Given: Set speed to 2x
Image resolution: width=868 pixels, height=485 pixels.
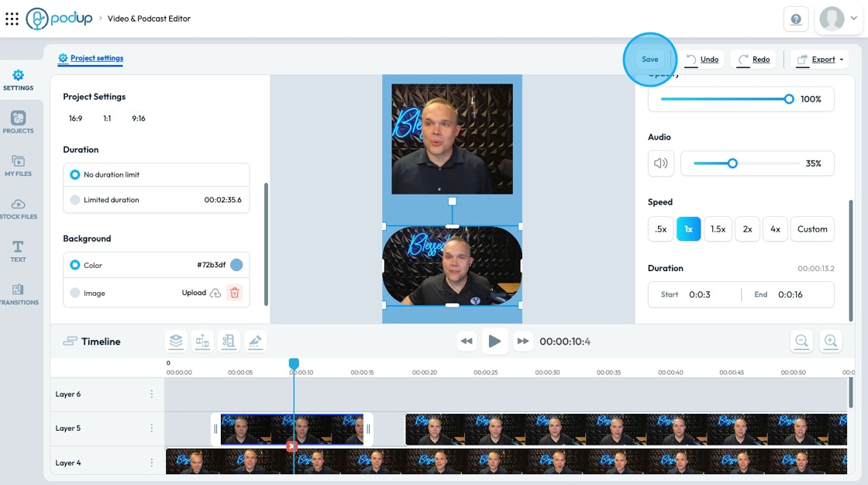Looking at the screenshot, I should click(747, 229).
